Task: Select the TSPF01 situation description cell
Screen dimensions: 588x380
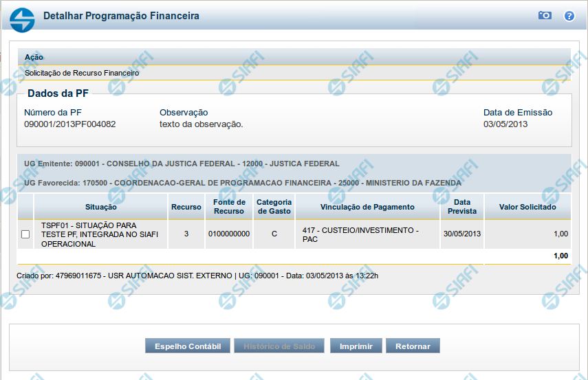Action: click(100, 234)
